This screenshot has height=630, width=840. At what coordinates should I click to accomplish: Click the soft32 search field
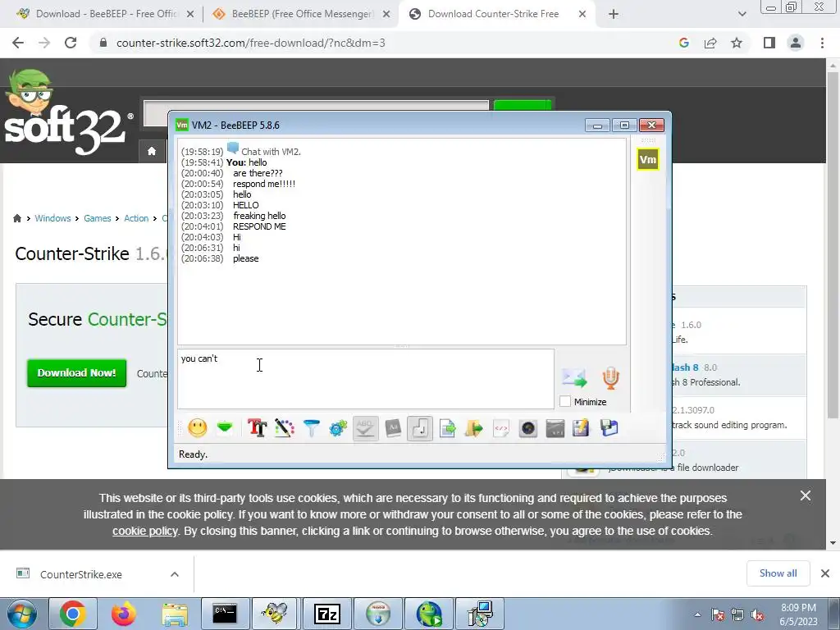pos(316,112)
